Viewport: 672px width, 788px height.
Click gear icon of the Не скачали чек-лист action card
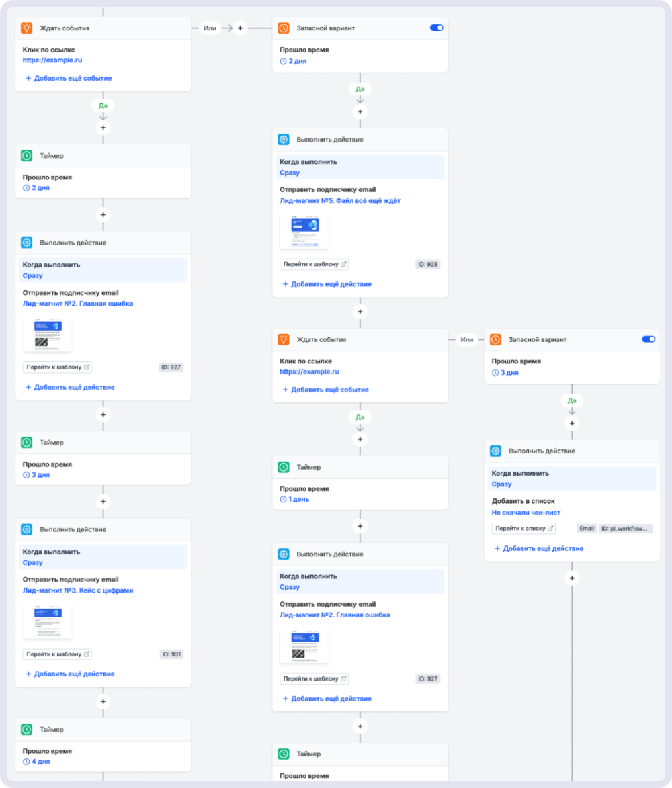click(495, 451)
